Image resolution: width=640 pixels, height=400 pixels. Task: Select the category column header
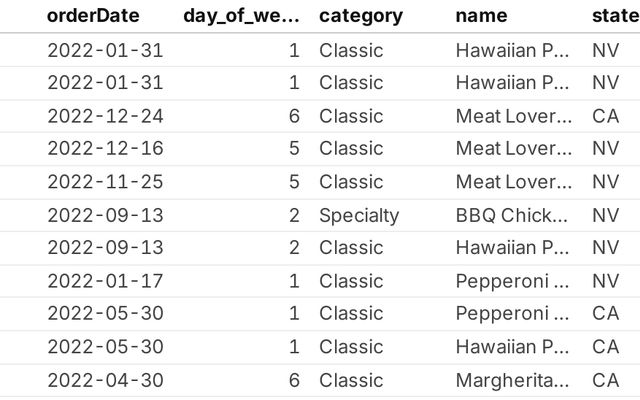coord(361,16)
